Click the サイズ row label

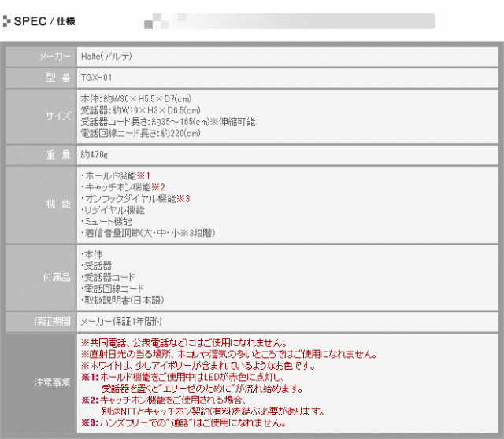tap(57, 116)
